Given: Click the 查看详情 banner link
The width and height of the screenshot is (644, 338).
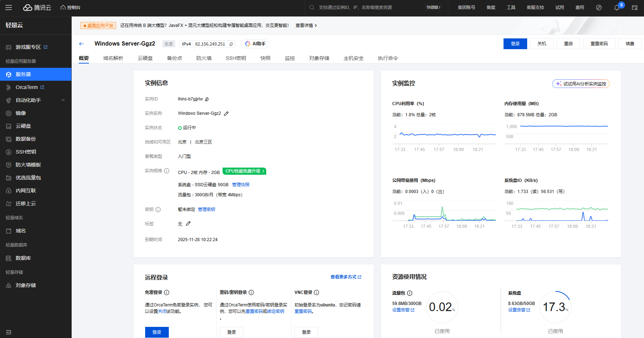Looking at the screenshot, I should pos(306,25).
